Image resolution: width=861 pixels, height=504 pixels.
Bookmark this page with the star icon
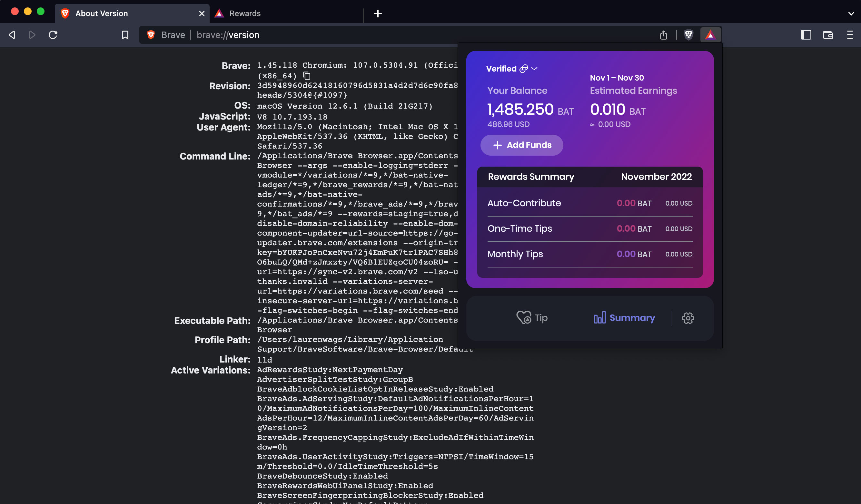point(125,35)
